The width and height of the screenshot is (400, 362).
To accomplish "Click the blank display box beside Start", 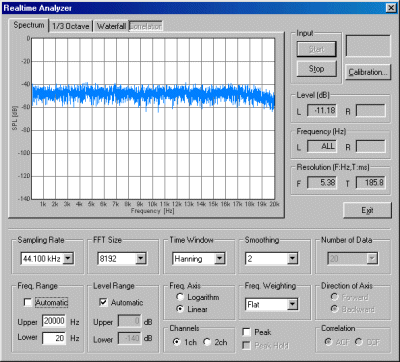I will click(368, 46).
